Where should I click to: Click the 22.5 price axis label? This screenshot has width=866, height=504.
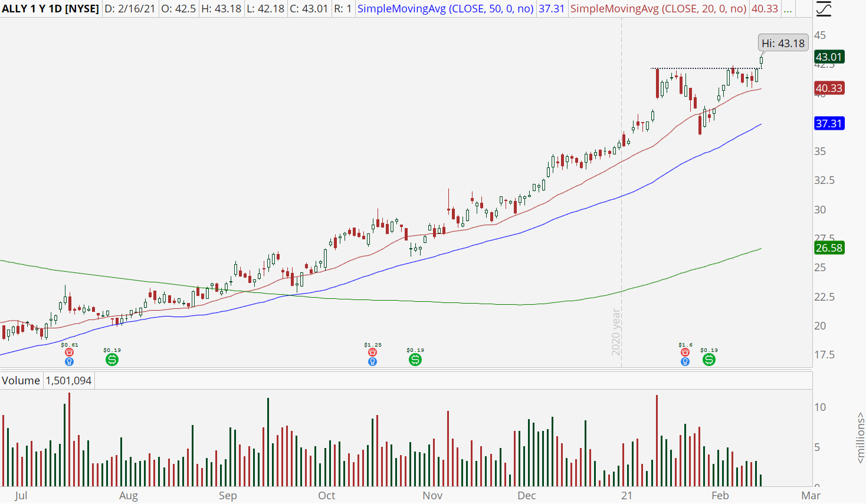(x=825, y=297)
